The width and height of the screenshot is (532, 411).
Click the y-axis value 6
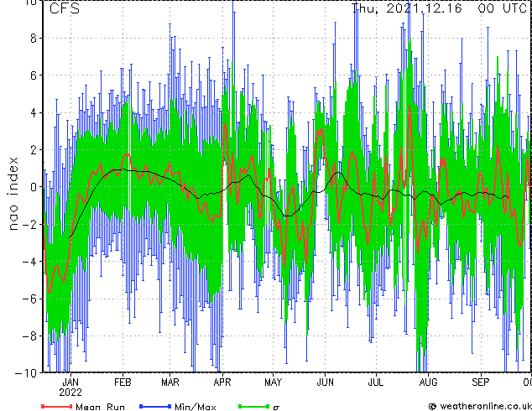tap(34, 75)
